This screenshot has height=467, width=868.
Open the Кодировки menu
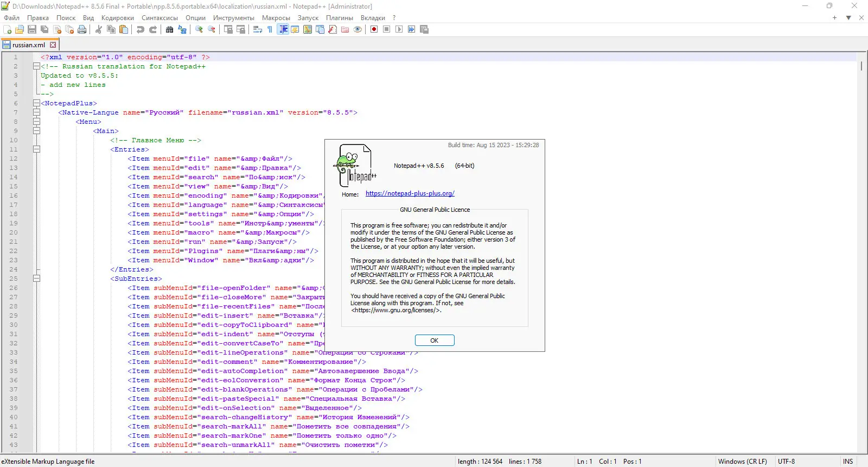[x=118, y=18]
